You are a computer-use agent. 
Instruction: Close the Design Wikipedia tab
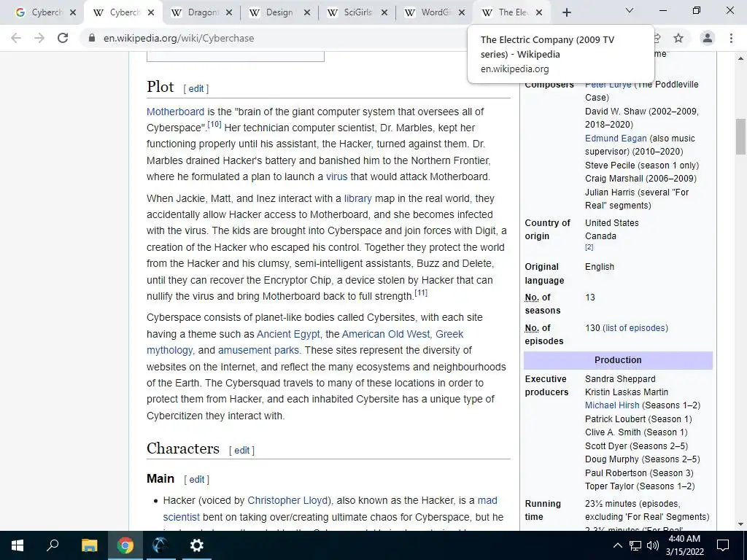[307, 12]
